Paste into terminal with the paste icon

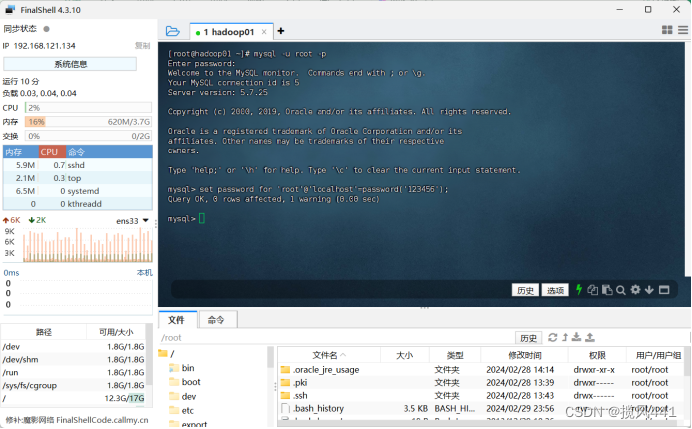tap(607, 290)
